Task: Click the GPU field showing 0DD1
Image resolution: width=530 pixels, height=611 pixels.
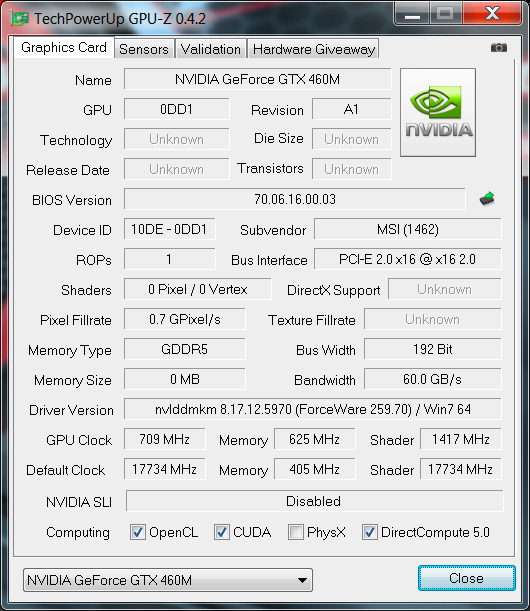Action: (177, 109)
